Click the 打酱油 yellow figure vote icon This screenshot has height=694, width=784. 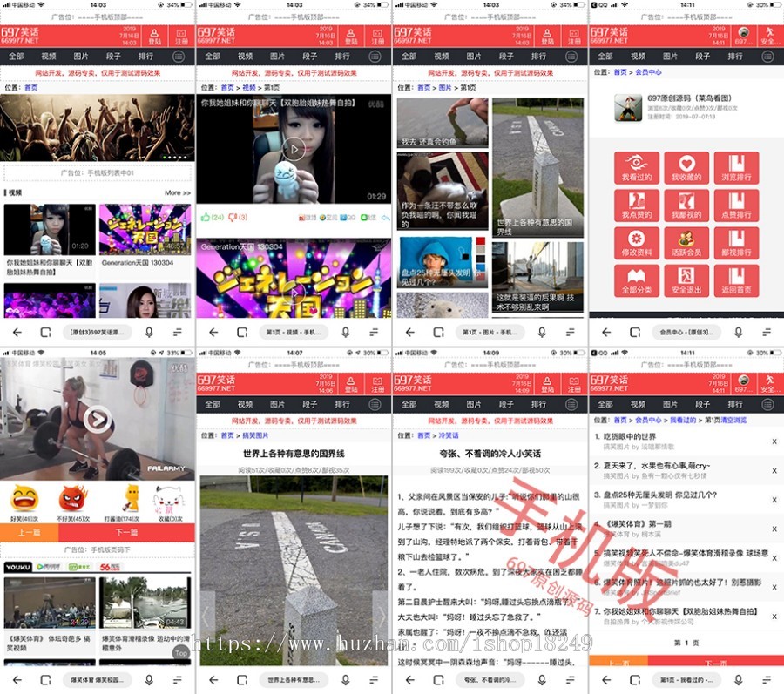131,498
